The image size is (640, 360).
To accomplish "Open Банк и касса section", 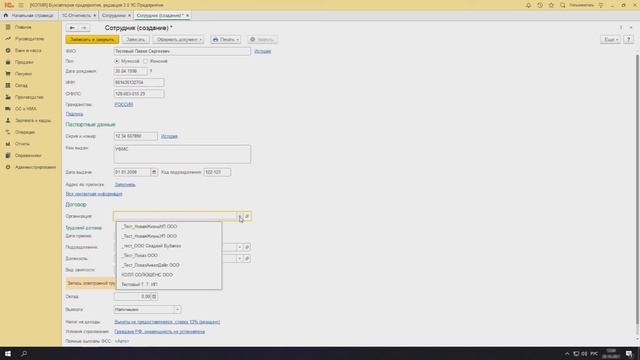I will tap(28, 50).
